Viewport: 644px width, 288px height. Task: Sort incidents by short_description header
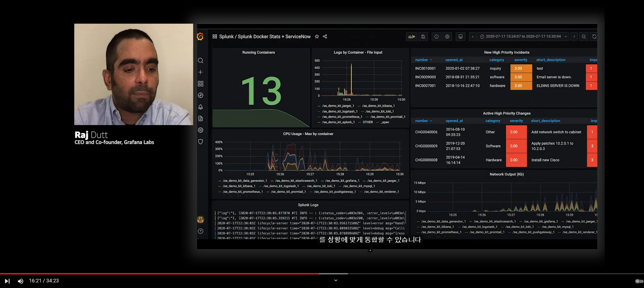[551, 60]
